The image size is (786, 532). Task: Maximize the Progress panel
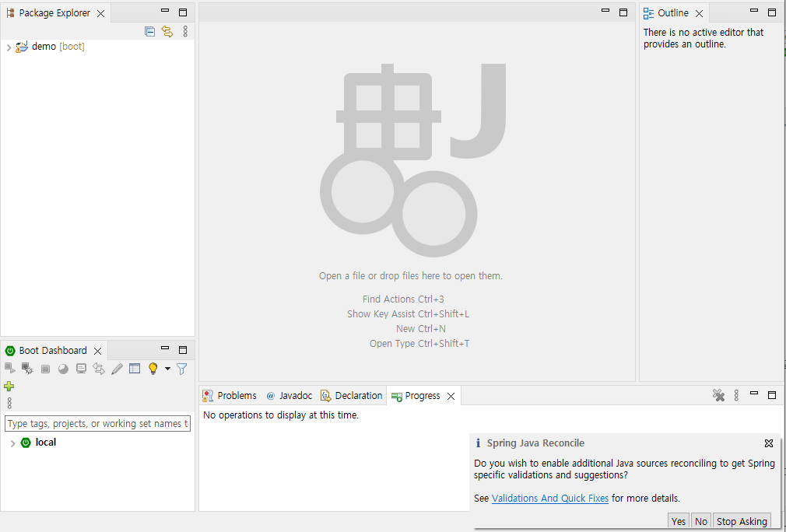(772, 395)
